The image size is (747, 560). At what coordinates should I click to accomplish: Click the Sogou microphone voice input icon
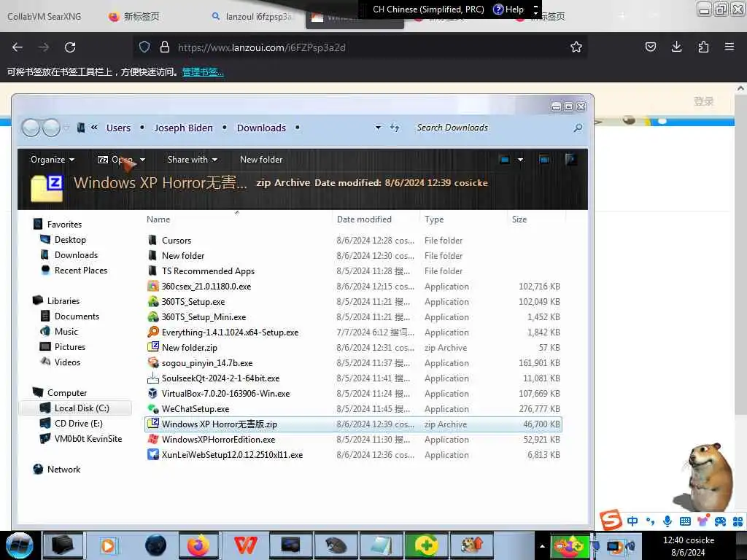(x=667, y=521)
